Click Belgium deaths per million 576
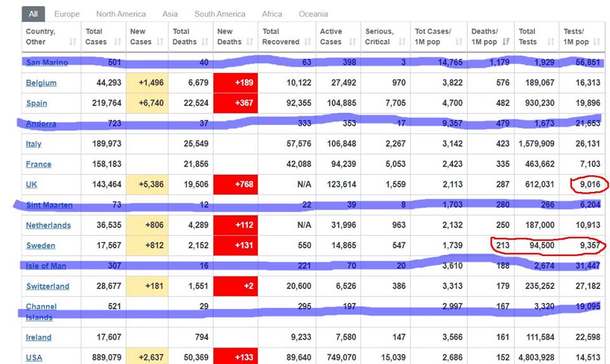 click(503, 83)
